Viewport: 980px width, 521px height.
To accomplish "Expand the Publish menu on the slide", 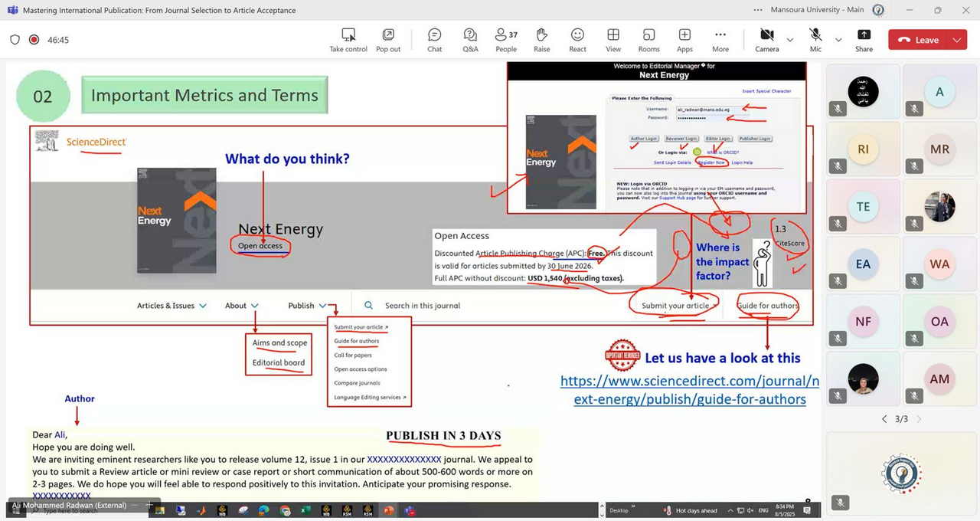I will (308, 306).
